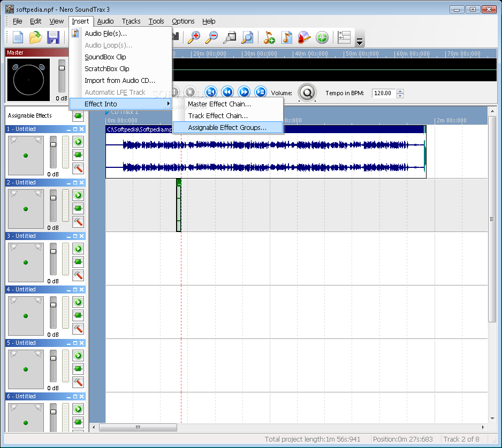Collapse the '2 - Untitled' track panel

(69, 183)
